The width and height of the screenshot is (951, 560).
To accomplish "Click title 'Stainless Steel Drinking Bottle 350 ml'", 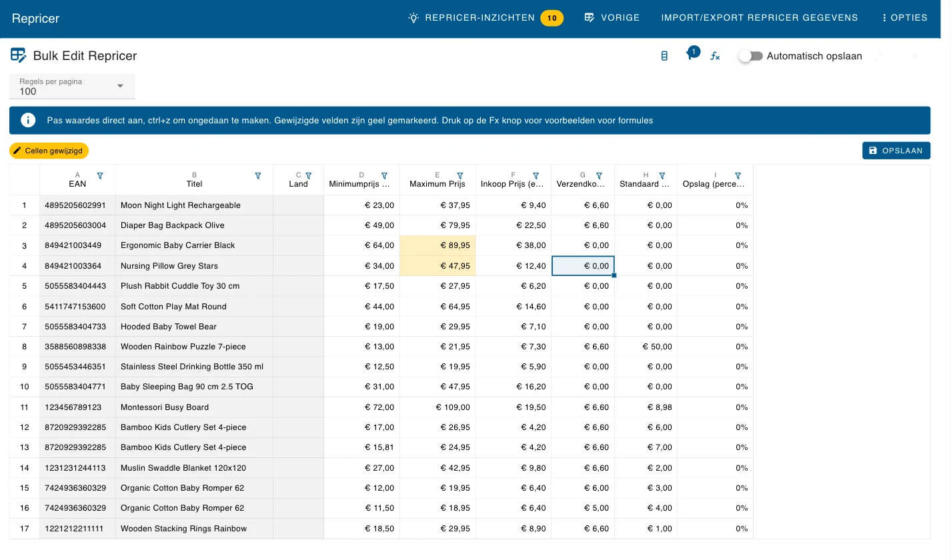I will [194, 367].
